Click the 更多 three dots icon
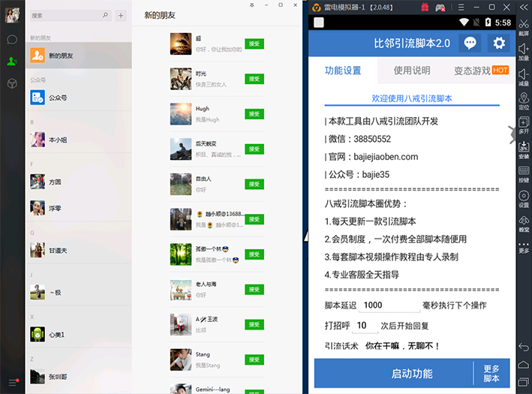This screenshot has height=394, width=532. click(524, 248)
